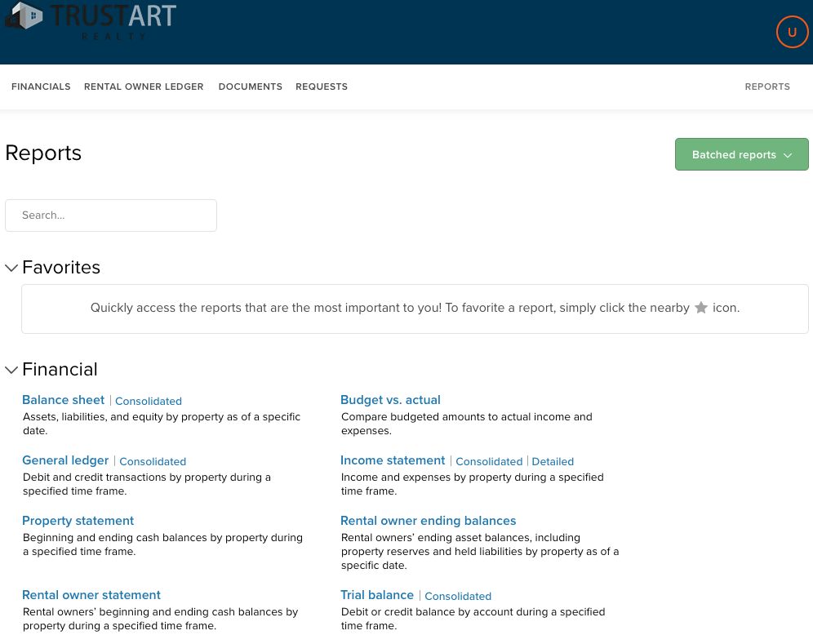The image size is (813, 644).
Task: Open the user avatar menu
Action: coord(792,33)
